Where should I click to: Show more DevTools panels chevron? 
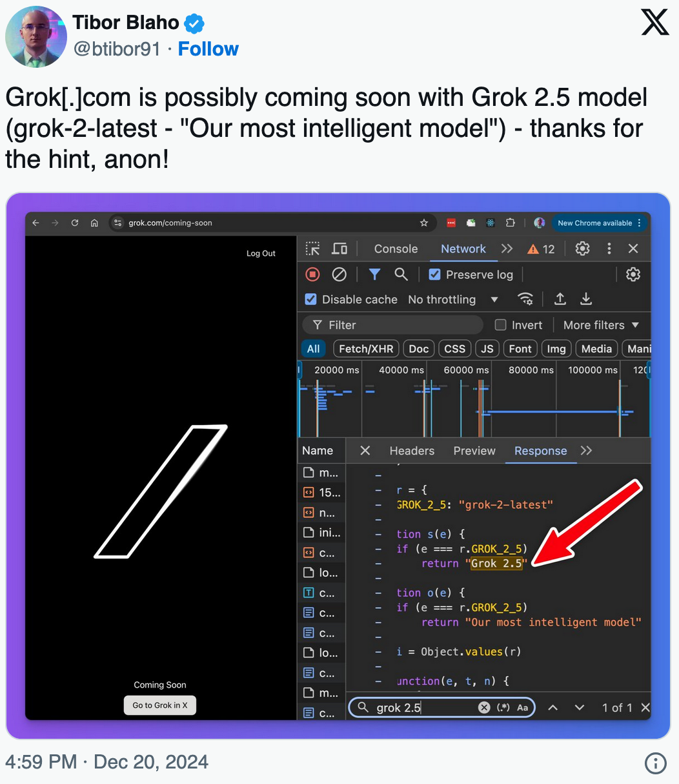coord(507,249)
